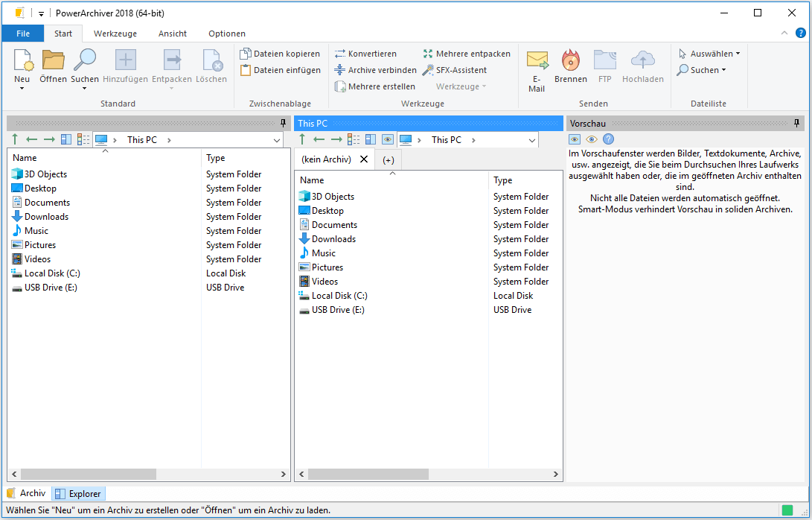The image size is (812, 520).
Task: Expand the left pane path dropdown
Action: pyautogui.click(x=277, y=140)
